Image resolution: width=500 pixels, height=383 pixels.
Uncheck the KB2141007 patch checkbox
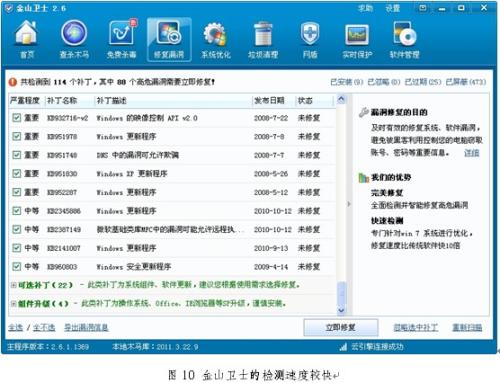click(16, 248)
